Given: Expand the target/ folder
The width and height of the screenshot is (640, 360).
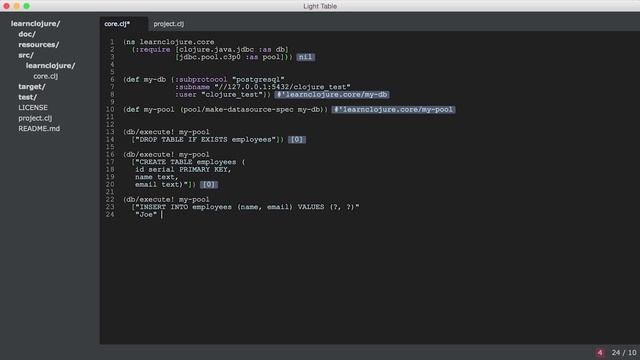Looking at the screenshot, I should click(x=32, y=87).
